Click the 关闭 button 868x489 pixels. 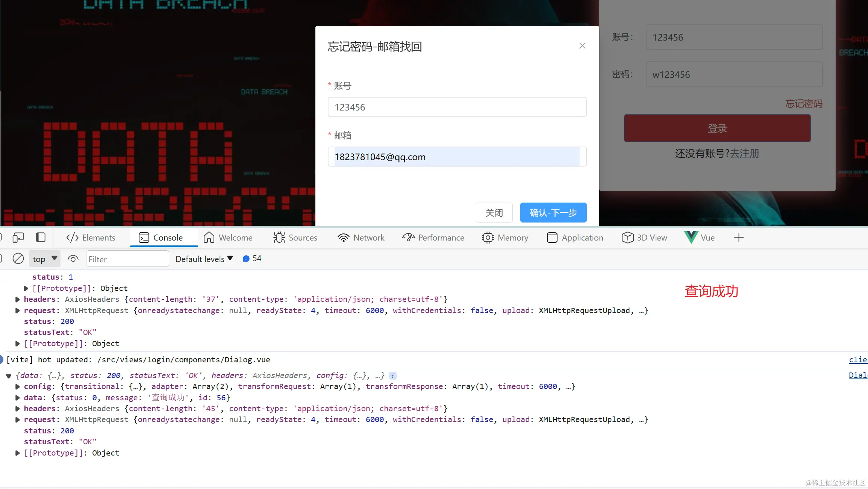494,213
